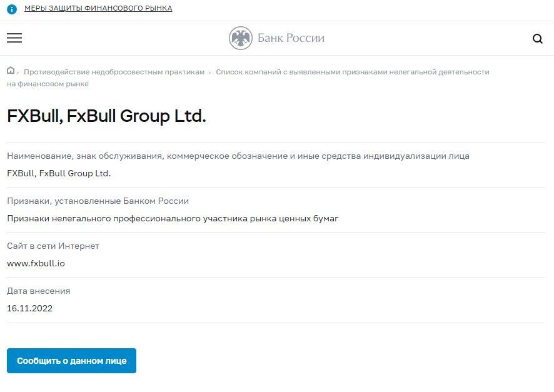Open the hamburger navigation menu
Screen dimensions: 554x392
(14, 38)
